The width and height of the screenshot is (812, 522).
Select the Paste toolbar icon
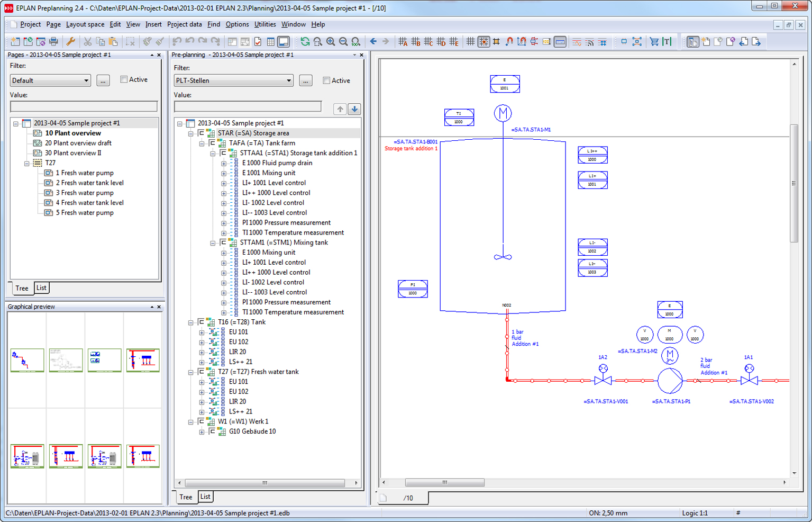pyautogui.click(x=114, y=41)
